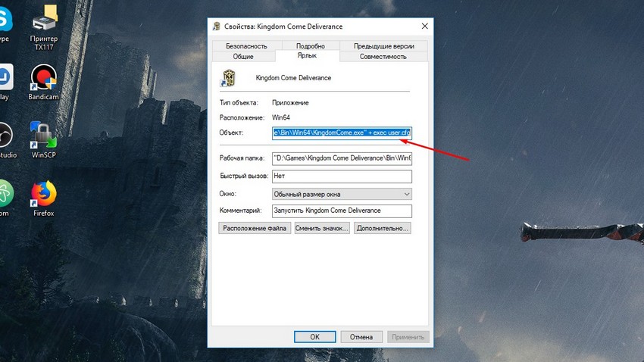Viewport: 644px width, 362px height.
Task: Open the Совместимость tab
Action: (x=383, y=56)
